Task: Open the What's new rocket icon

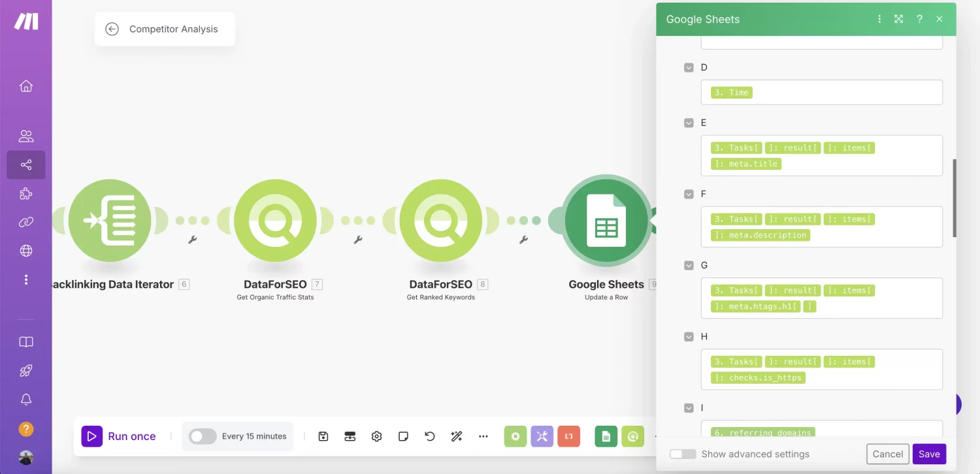Action: coord(26,371)
